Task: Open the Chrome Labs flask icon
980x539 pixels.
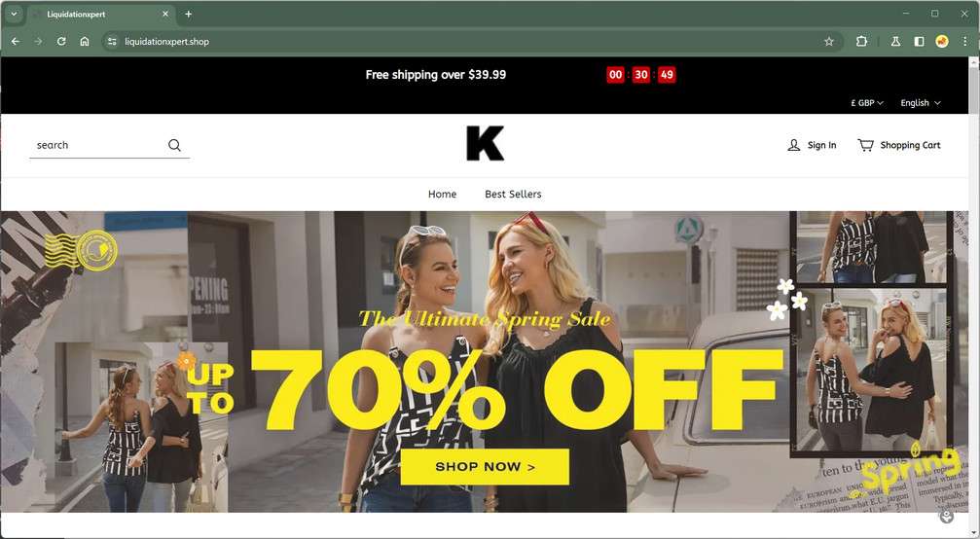Action: 895,41
